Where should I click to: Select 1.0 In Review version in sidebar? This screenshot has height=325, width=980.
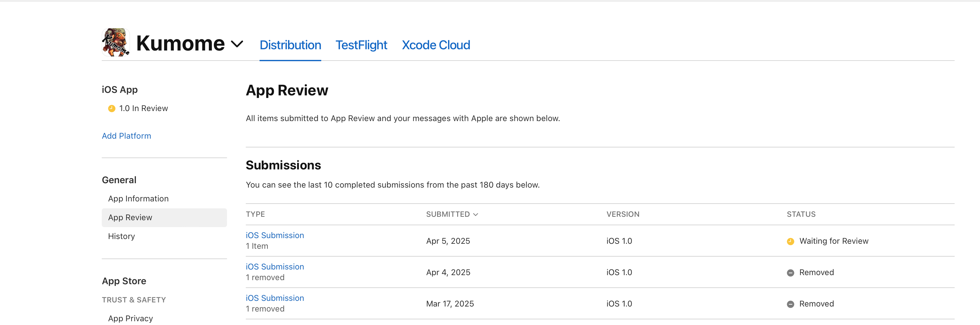coord(143,109)
